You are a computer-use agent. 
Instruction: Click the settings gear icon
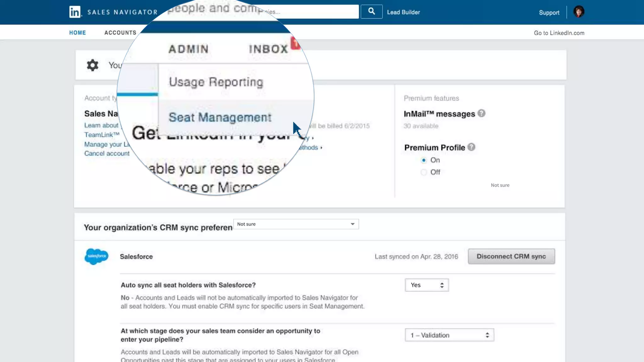point(92,65)
